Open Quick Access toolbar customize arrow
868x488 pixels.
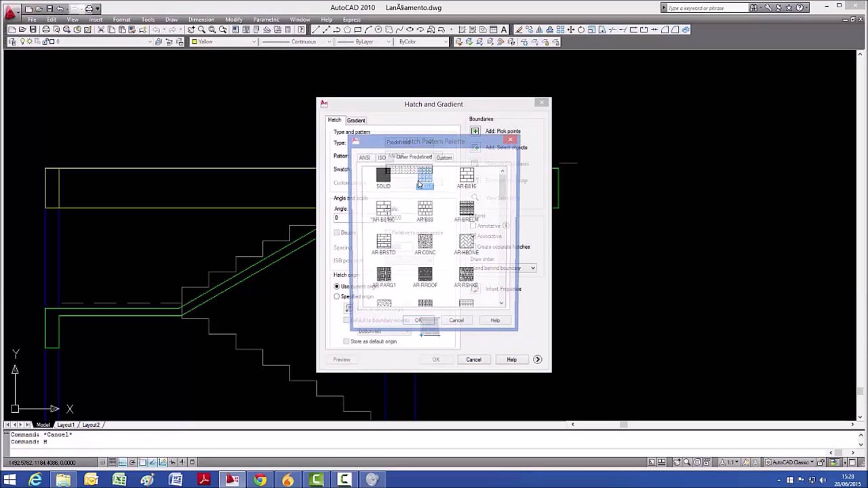pos(98,8)
